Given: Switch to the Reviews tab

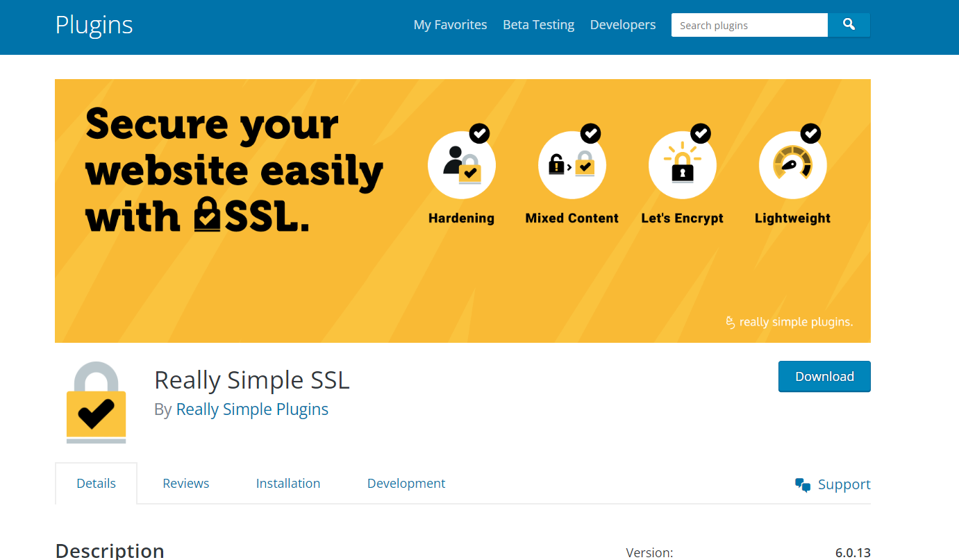Looking at the screenshot, I should (x=186, y=484).
